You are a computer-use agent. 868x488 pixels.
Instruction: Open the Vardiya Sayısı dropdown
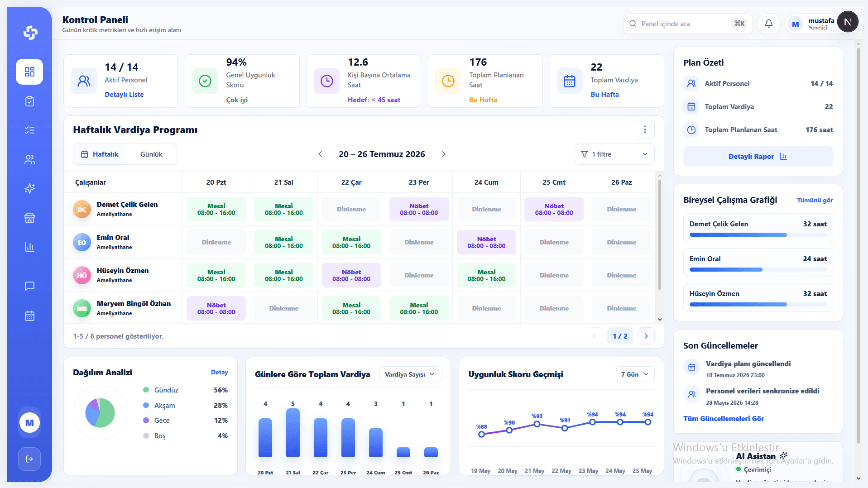click(x=410, y=374)
